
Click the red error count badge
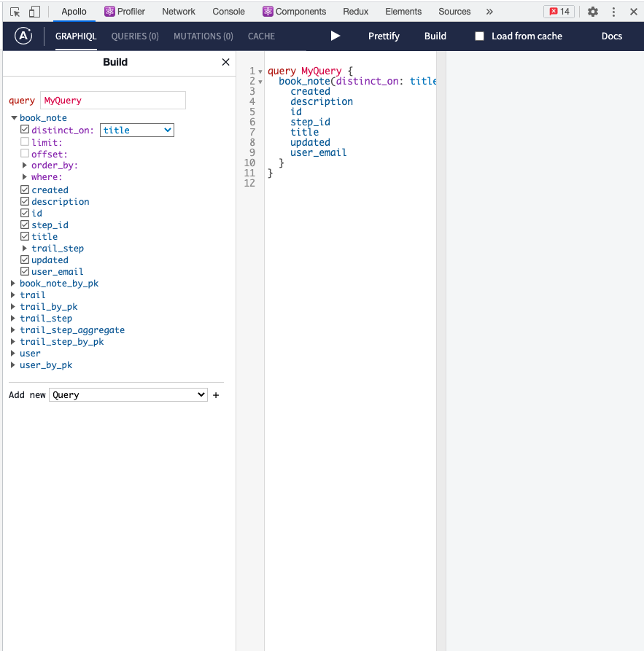559,12
